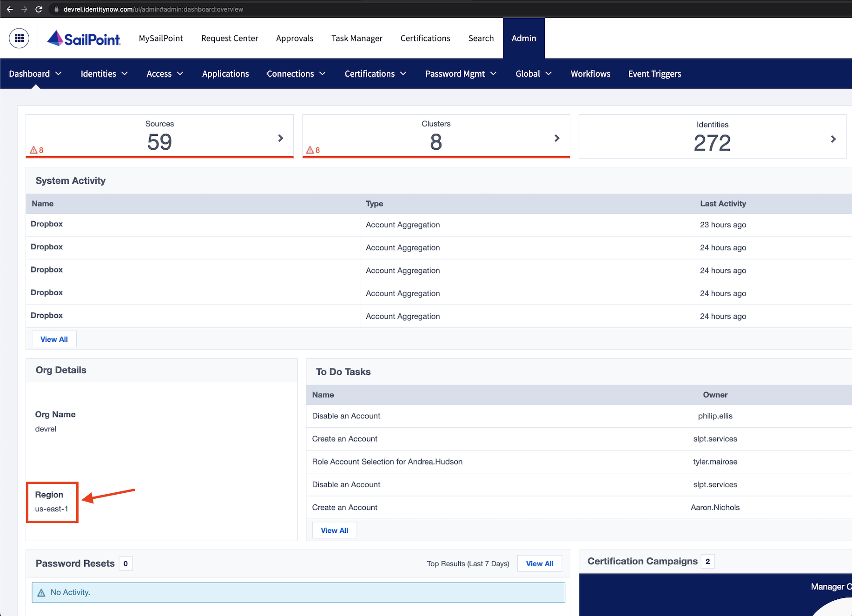Open Workflows from the admin navbar

pyautogui.click(x=590, y=73)
